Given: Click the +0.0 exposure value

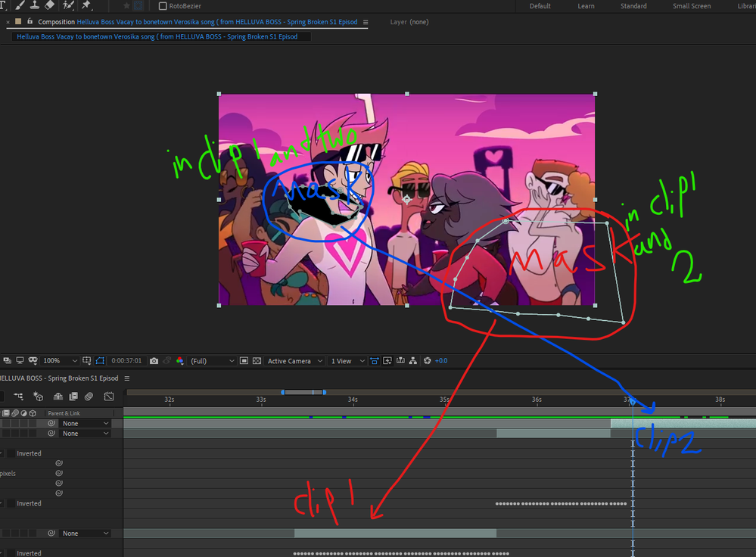Looking at the screenshot, I should click(441, 361).
